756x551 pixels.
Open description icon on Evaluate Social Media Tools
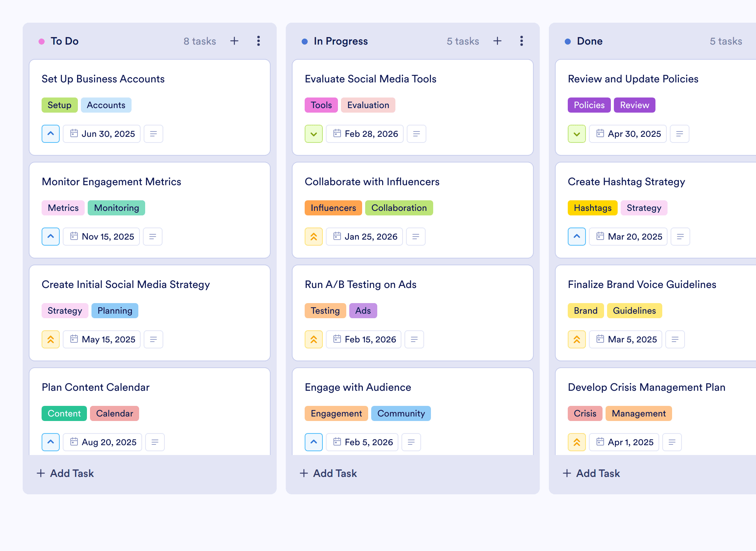click(x=417, y=134)
